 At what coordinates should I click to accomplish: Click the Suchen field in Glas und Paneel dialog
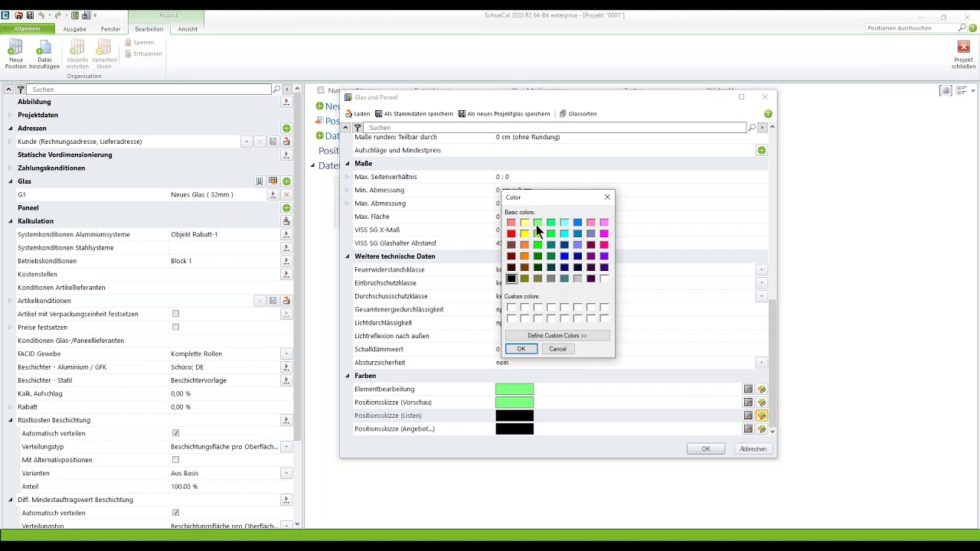555,128
